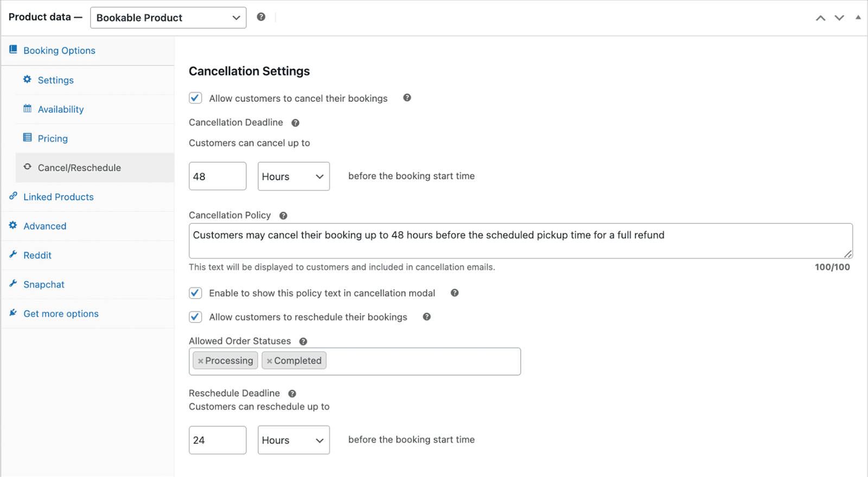Click inside the Cancellation Policy textarea
Viewport: 868px width, 477px height.
click(x=521, y=241)
